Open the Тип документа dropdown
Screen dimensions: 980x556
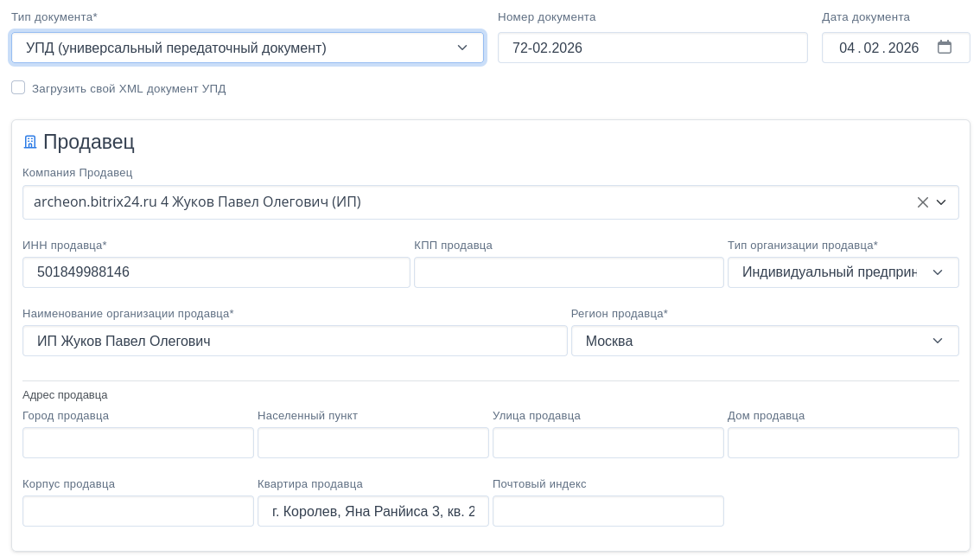click(247, 48)
